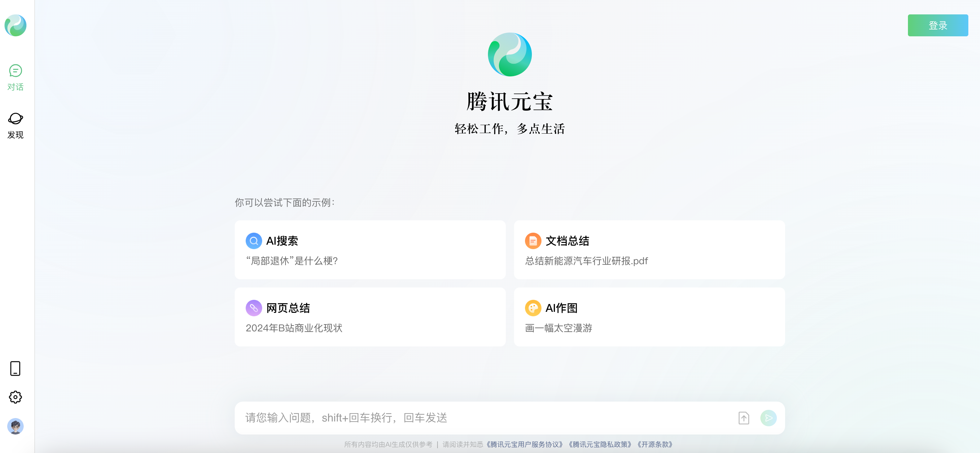980x453 pixels.
Task: Click the user avatar in the sidebar
Action: tap(15, 426)
